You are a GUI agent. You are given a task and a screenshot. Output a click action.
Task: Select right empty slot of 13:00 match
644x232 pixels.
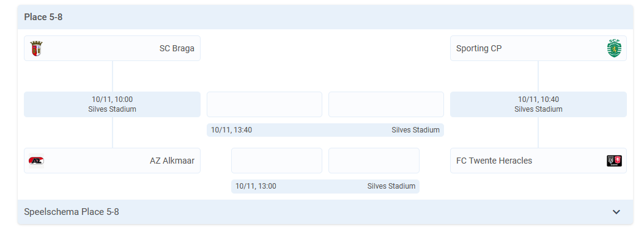(374, 161)
